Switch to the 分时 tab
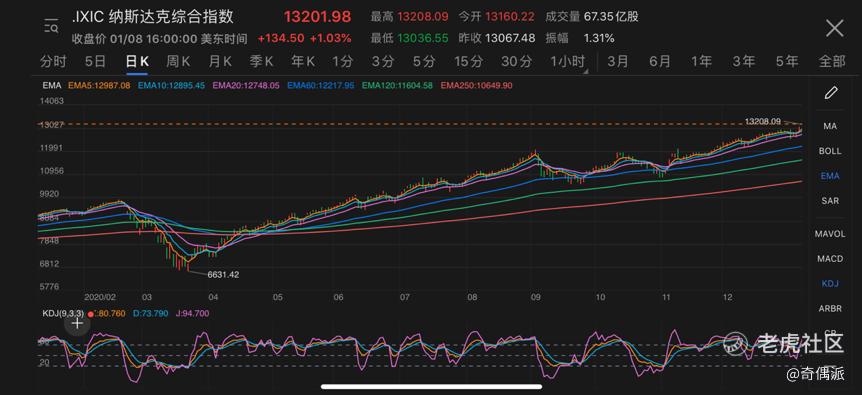Screen dimensions: 862x395 click(x=53, y=62)
